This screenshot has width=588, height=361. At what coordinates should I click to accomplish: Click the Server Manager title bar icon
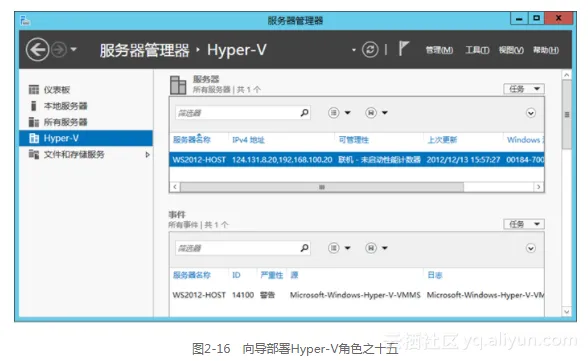click(25, 20)
